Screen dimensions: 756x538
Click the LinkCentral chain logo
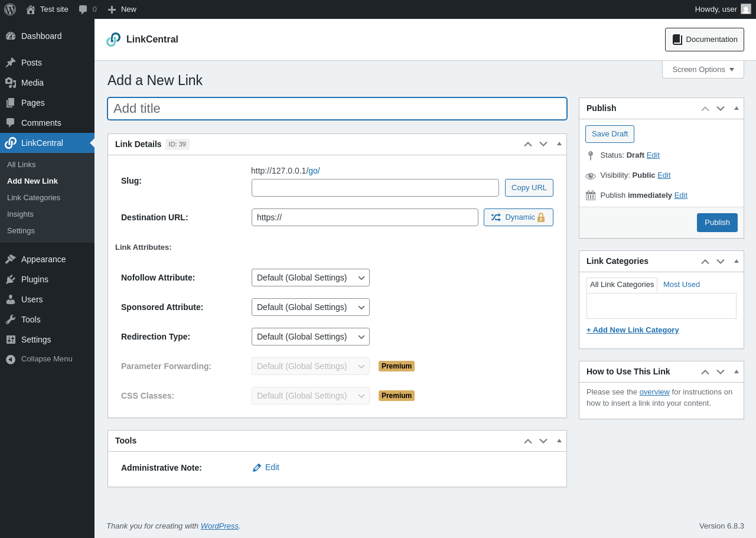[113, 40]
